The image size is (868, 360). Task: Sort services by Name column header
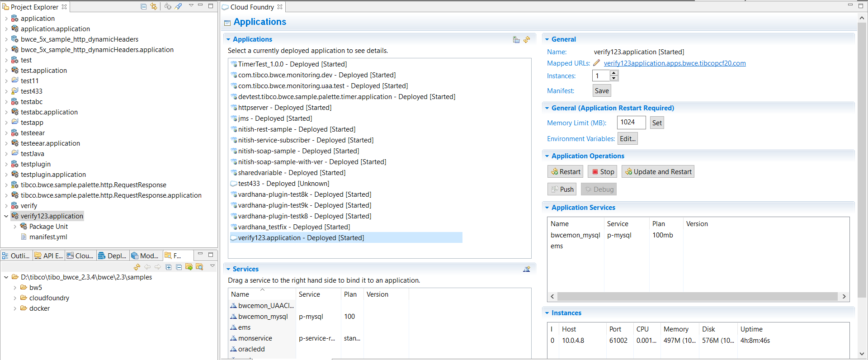262,294
